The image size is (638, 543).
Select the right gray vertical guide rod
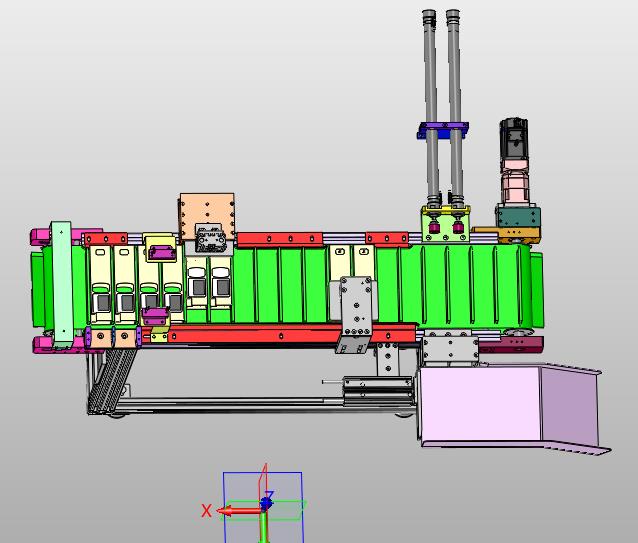[455, 106]
